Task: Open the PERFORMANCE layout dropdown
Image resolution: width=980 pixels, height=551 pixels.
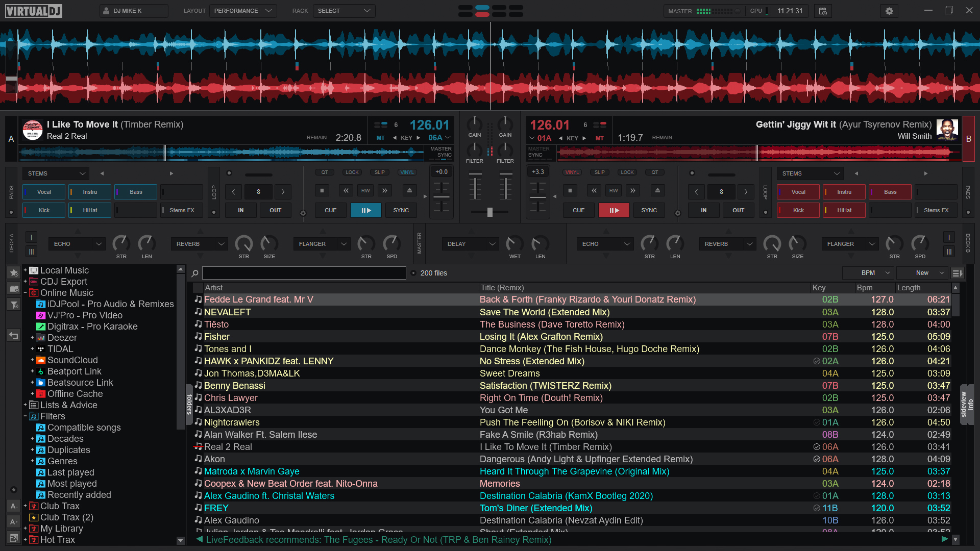Action: pyautogui.click(x=242, y=10)
